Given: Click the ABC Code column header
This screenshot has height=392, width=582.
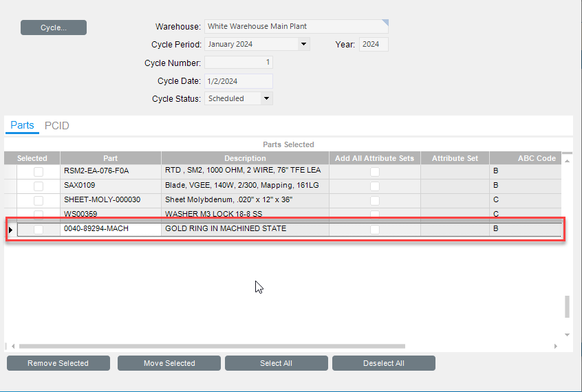Looking at the screenshot, I should pos(526,158).
